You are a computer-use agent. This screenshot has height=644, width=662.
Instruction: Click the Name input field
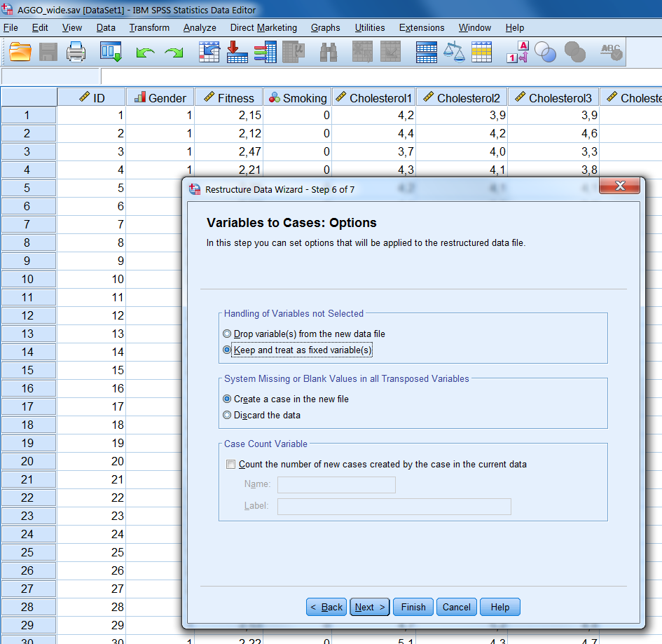(x=336, y=484)
